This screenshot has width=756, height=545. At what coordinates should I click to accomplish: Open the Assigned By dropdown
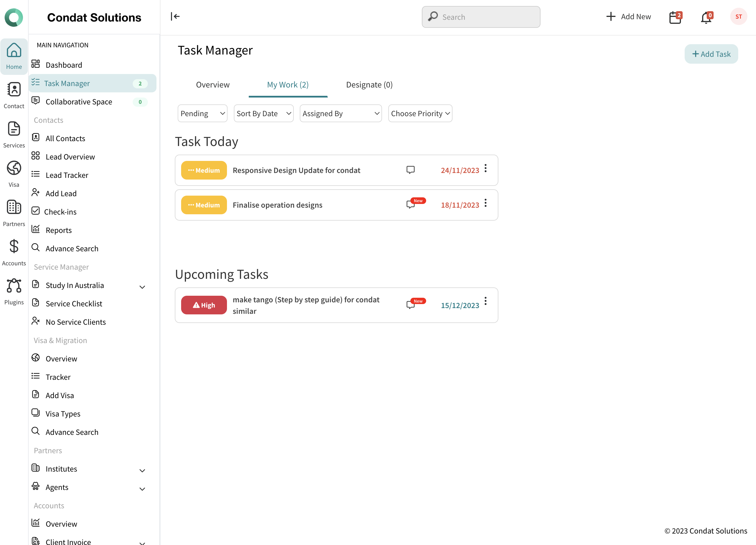point(341,113)
